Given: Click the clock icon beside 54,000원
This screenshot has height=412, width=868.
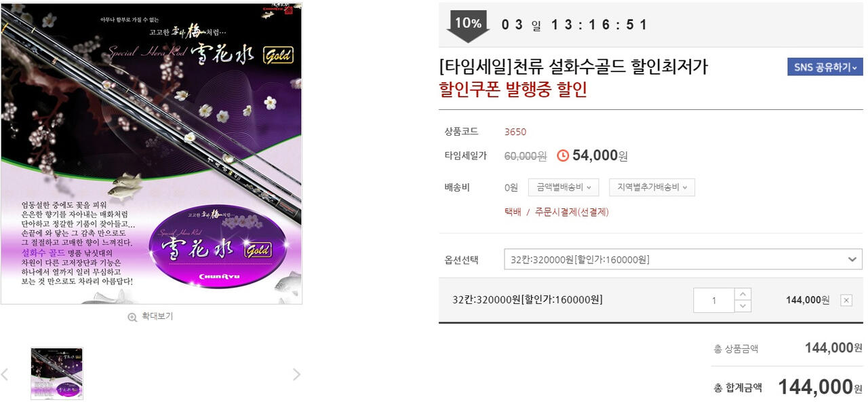Looking at the screenshot, I should click(x=563, y=155).
